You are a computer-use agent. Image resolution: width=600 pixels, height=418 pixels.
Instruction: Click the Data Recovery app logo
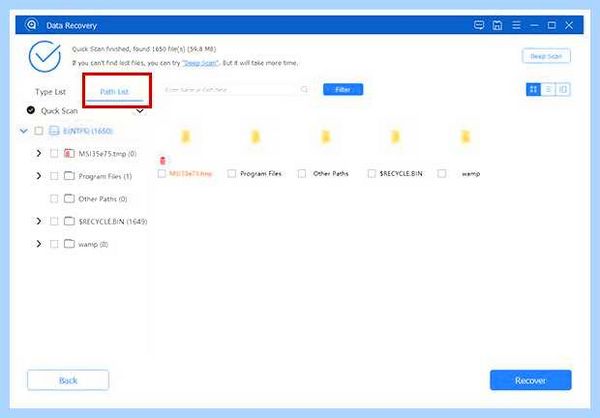pos(31,25)
